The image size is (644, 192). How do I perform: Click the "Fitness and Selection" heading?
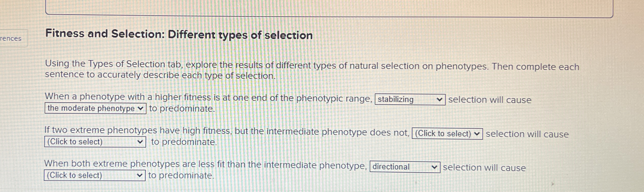[179, 35]
